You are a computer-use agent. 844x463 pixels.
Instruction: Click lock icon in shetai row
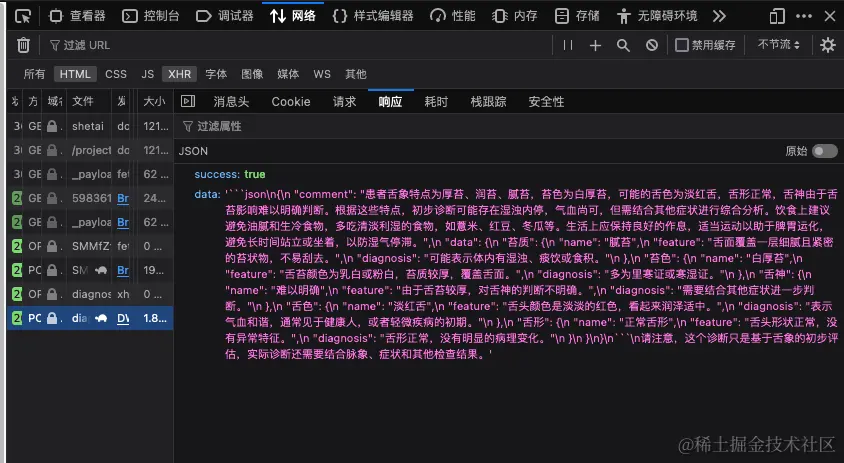point(52,126)
